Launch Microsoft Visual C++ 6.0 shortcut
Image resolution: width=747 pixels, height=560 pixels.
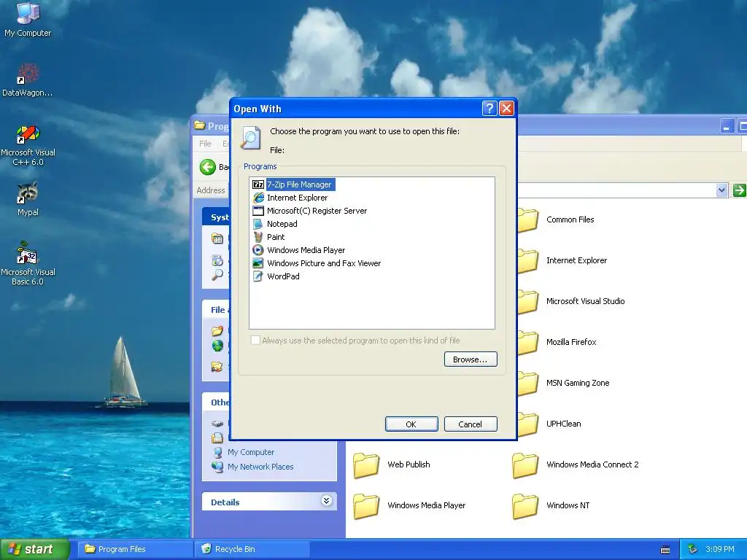point(28,134)
